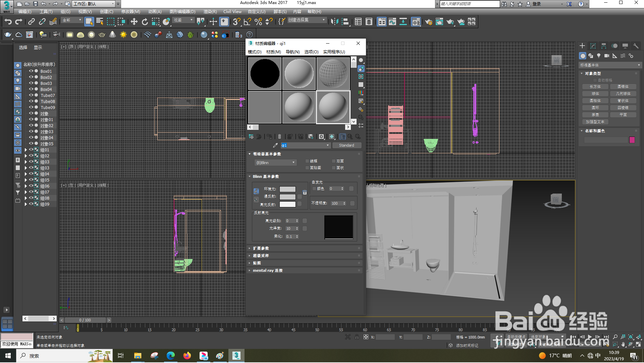Toggle the 3D Snaps icon
Image resolution: width=644 pixels, height=363 pixels.
[x=236, y=22]
